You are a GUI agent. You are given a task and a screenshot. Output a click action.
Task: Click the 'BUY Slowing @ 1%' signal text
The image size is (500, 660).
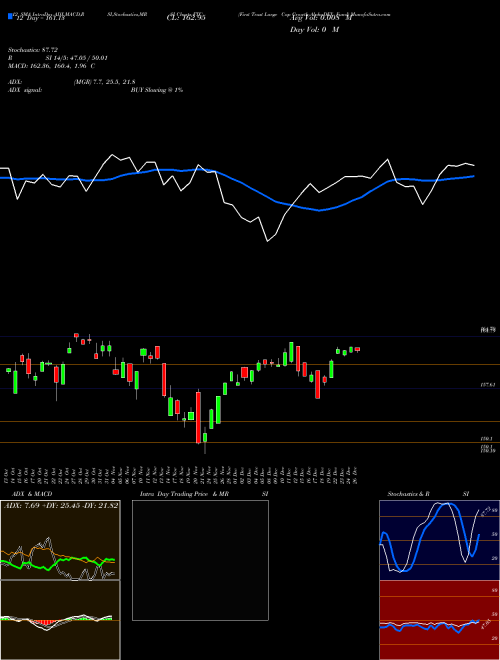157,90
